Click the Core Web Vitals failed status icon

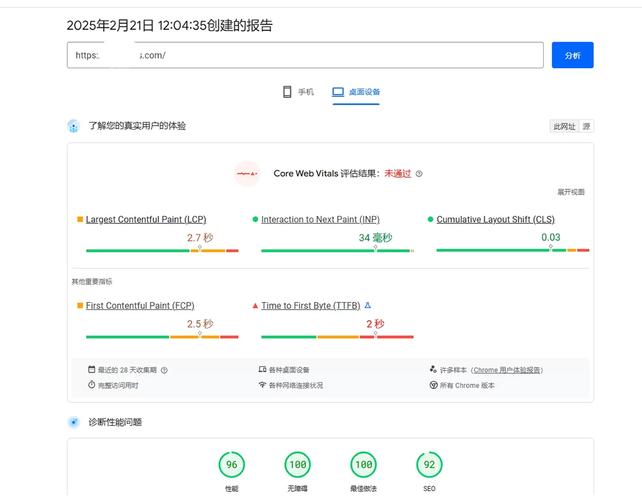[247, 174]
